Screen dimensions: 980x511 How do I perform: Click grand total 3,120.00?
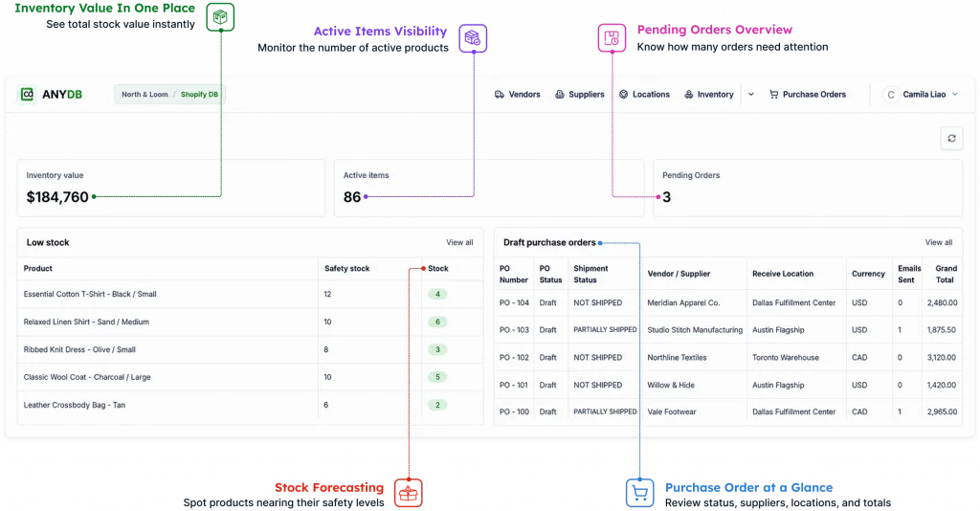942,358
